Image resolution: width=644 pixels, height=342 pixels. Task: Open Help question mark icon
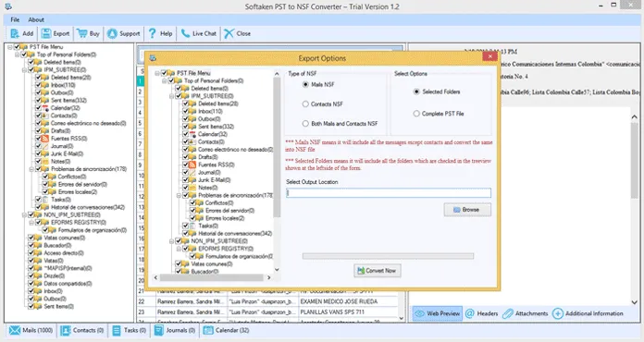pyautogui.click(x=153, y=33)
